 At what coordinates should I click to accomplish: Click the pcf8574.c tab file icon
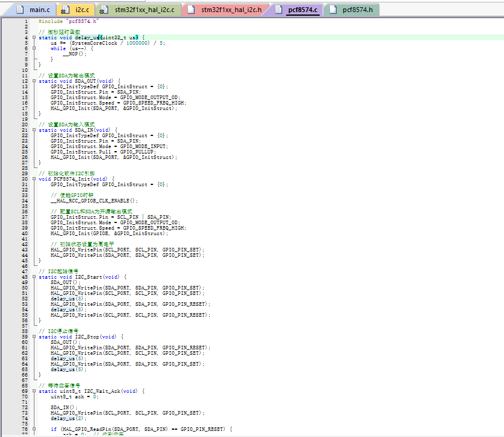(x=278, y=10)
